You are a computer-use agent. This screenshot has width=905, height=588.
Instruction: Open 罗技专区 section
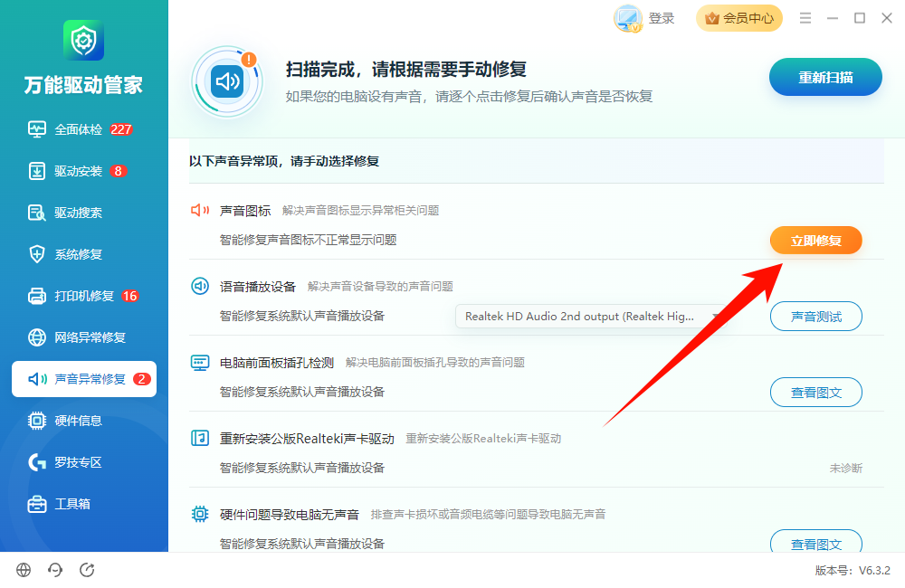click(x=64, y=462)
